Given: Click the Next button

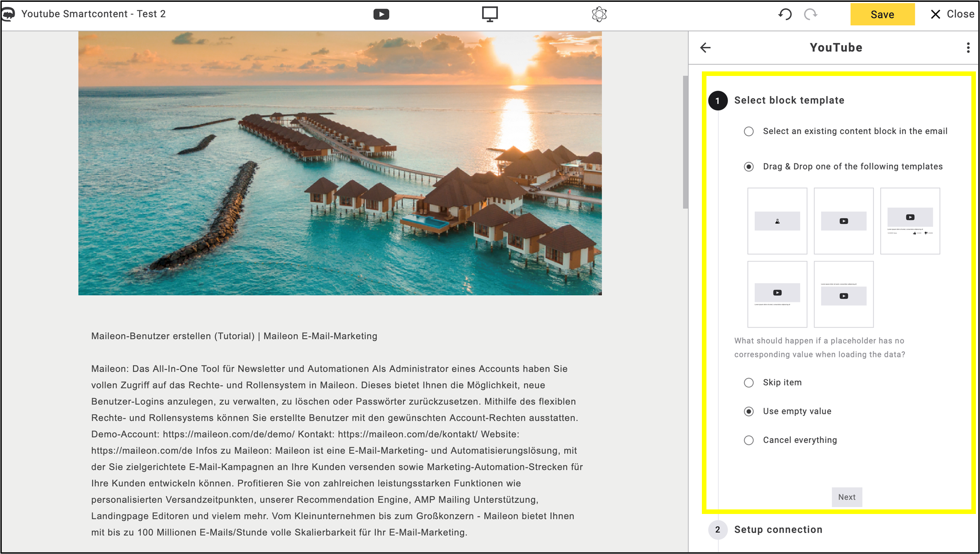Looking at the screenshot, I should pos(847,497).
